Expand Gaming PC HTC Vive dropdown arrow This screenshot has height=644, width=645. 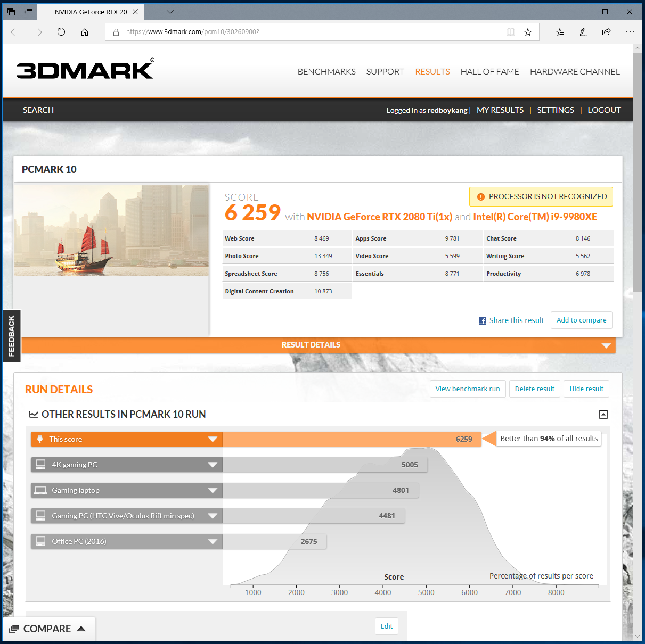point(213,516)
